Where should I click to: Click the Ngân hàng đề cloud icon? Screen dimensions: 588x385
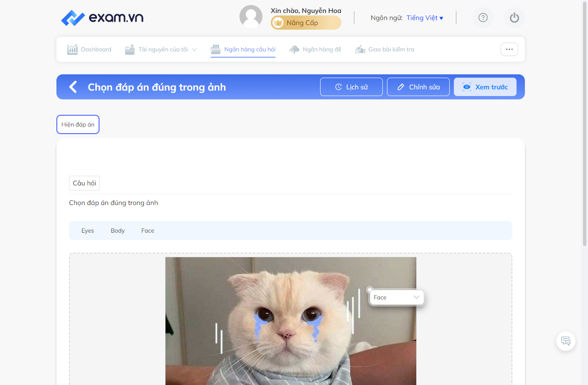click(x=294, y=49)
